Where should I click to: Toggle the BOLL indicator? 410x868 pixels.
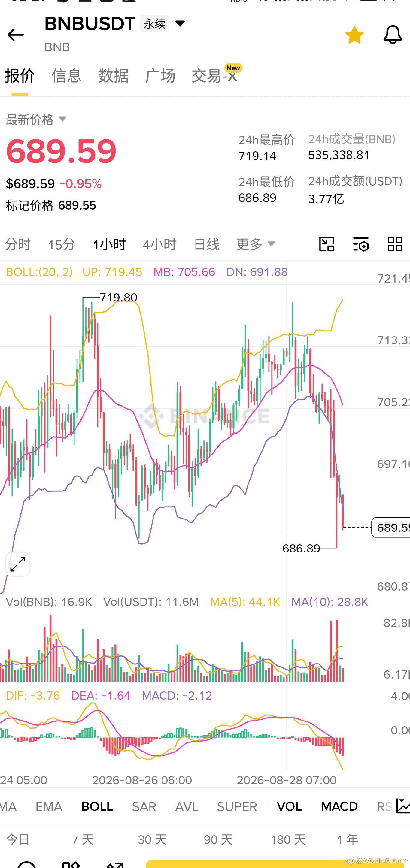pos(97,807)
